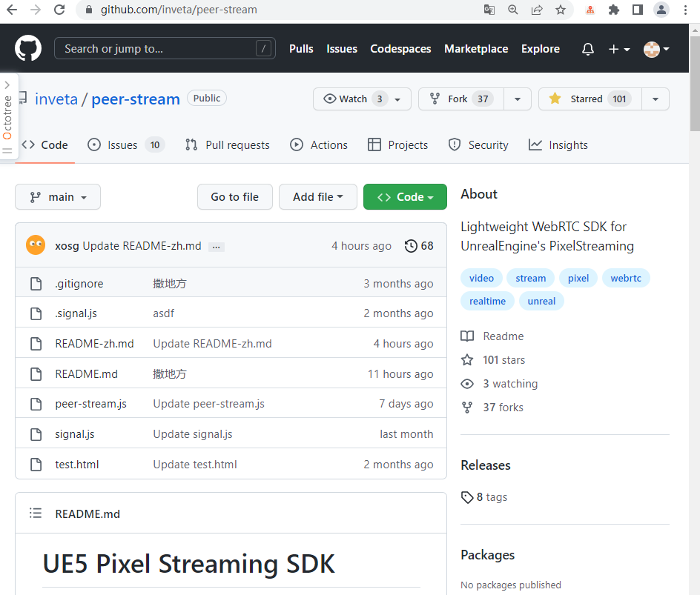700x595 pixels.
Task: Click the tag icon next to 8 tags
Action: click(466, 497)
